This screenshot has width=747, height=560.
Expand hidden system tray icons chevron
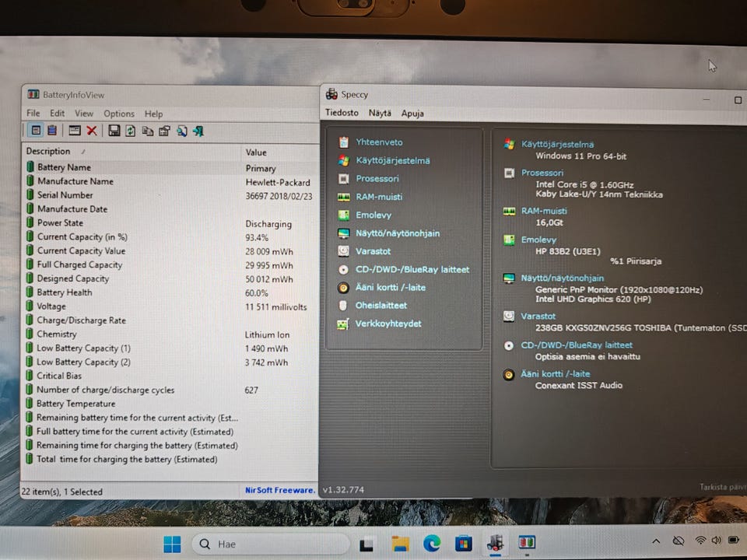(x=656, y=541)
